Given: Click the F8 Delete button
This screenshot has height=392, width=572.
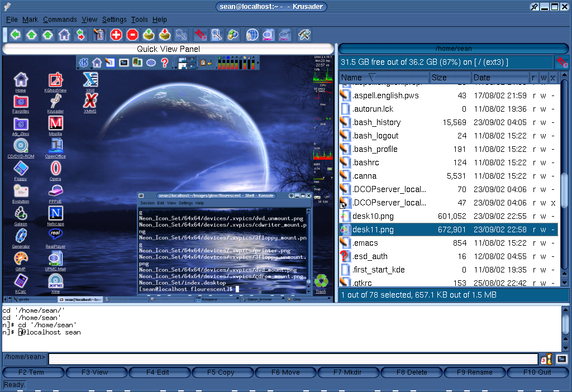Looking at the screenshot, I should coord(412,372).
